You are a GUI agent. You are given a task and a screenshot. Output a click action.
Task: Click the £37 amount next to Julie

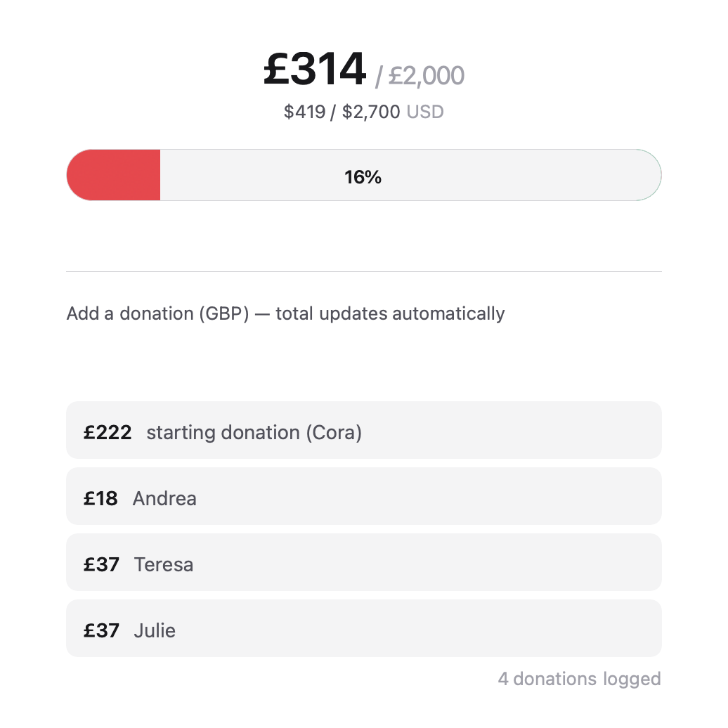tap(101, 631)
